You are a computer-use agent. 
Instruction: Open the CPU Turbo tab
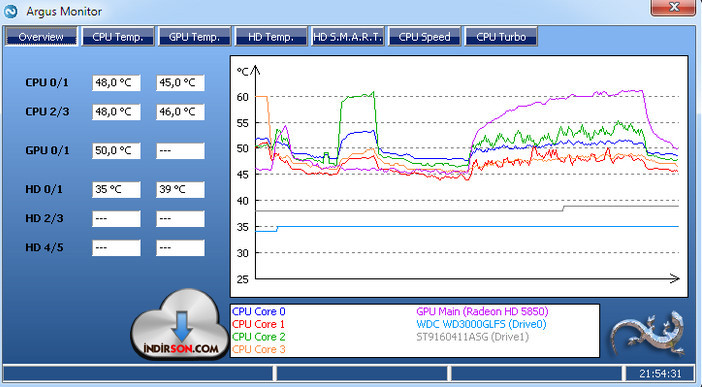click(501, 37)
